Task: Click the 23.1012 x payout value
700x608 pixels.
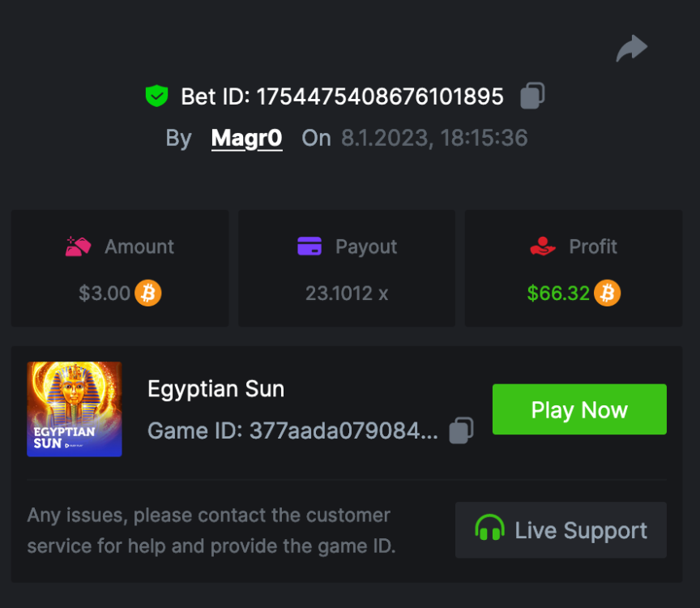Action: 347,293
